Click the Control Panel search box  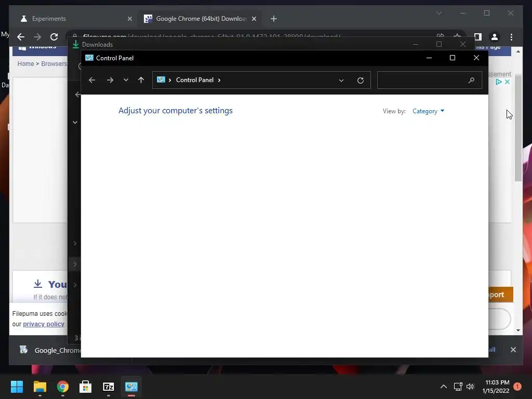click(429, 80)
